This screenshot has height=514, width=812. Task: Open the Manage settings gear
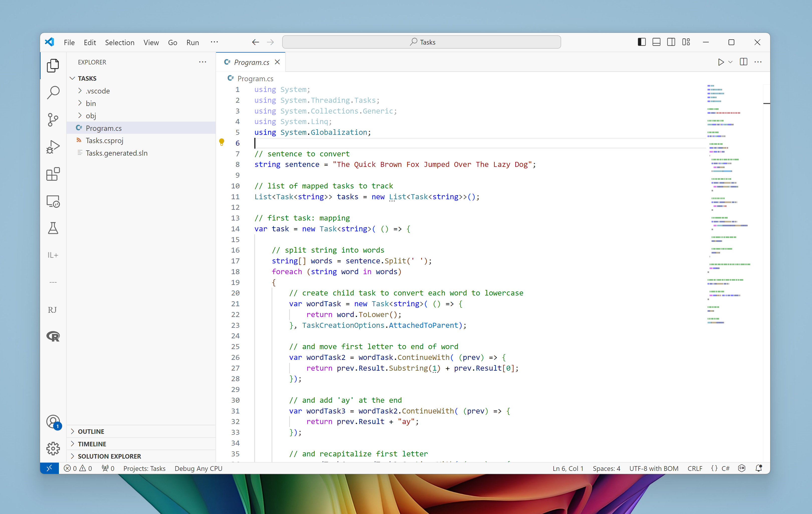[x=53, y=449]
